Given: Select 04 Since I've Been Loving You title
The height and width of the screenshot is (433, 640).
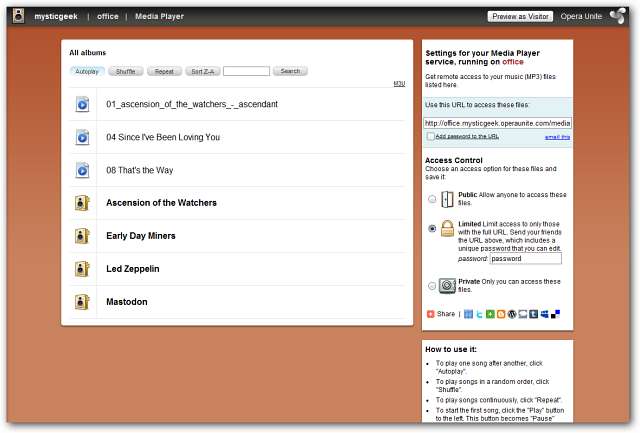Looking at the screenshot, I should click(x=163, y=138).
